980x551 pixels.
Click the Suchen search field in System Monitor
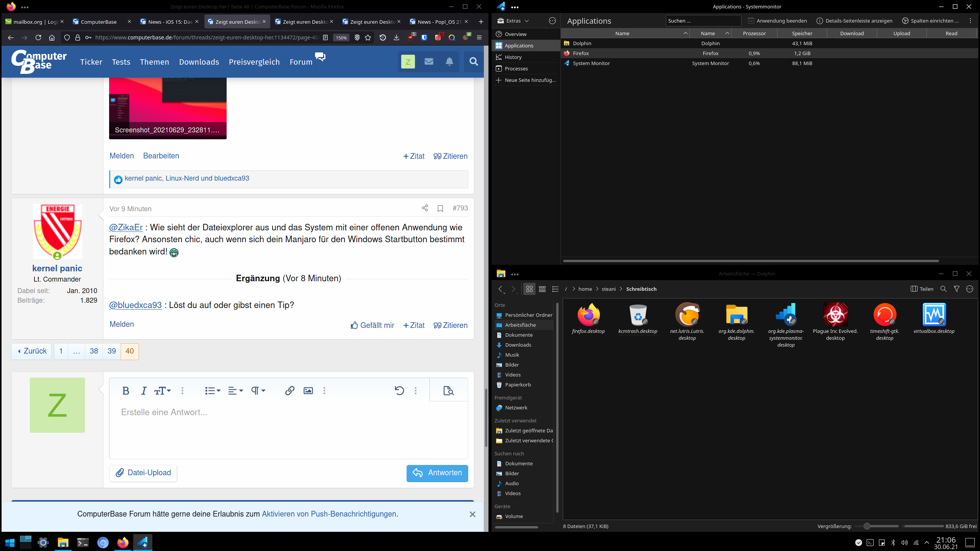703,21
